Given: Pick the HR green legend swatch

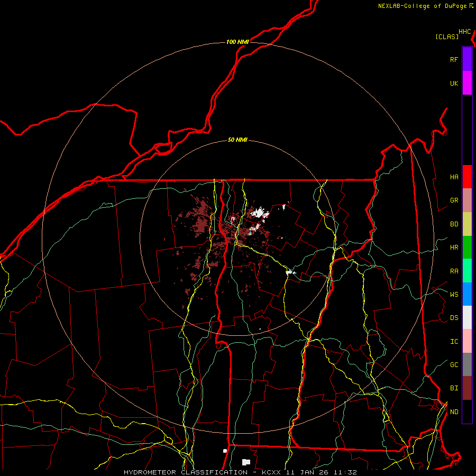Looking at the screenshot, I should [467, 247].
